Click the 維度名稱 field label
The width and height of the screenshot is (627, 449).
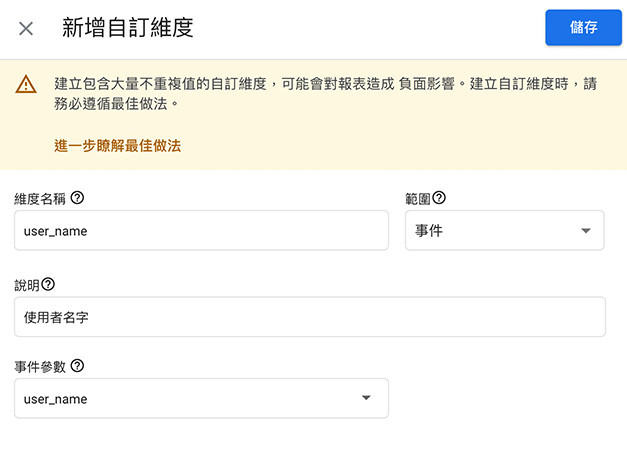[x=40, y=199]
